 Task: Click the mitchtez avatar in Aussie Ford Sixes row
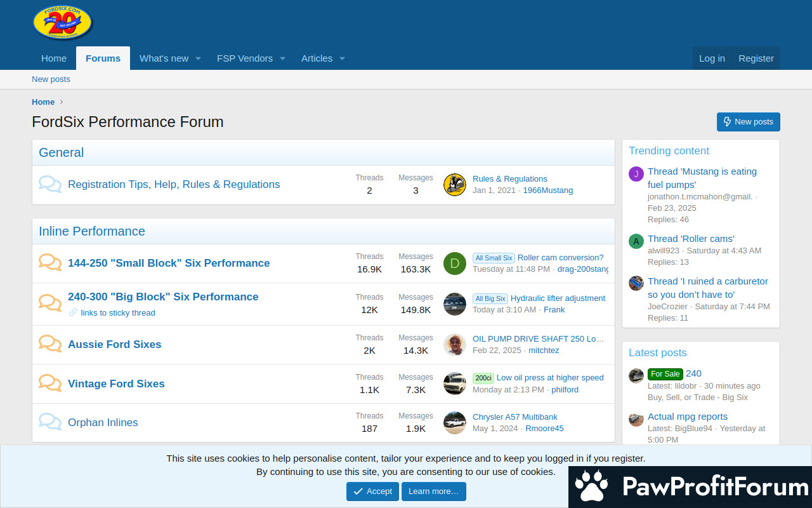tap(454, 345)
